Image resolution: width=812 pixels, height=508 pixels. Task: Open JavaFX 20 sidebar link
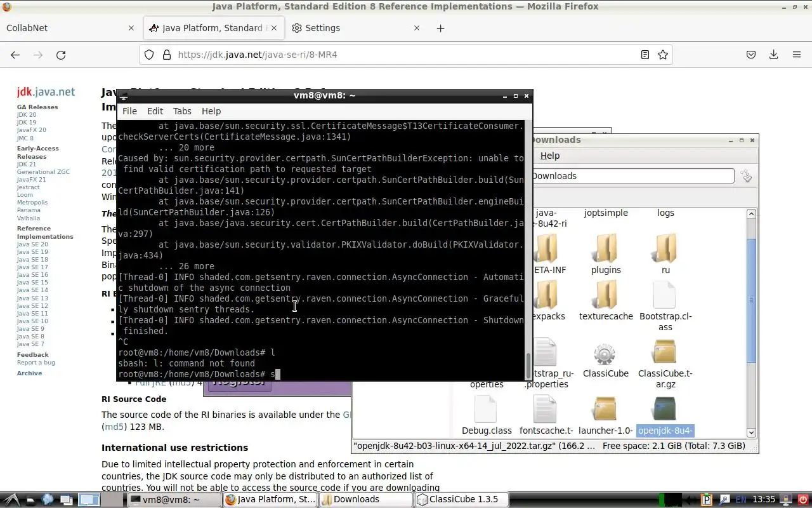[32, 130]
